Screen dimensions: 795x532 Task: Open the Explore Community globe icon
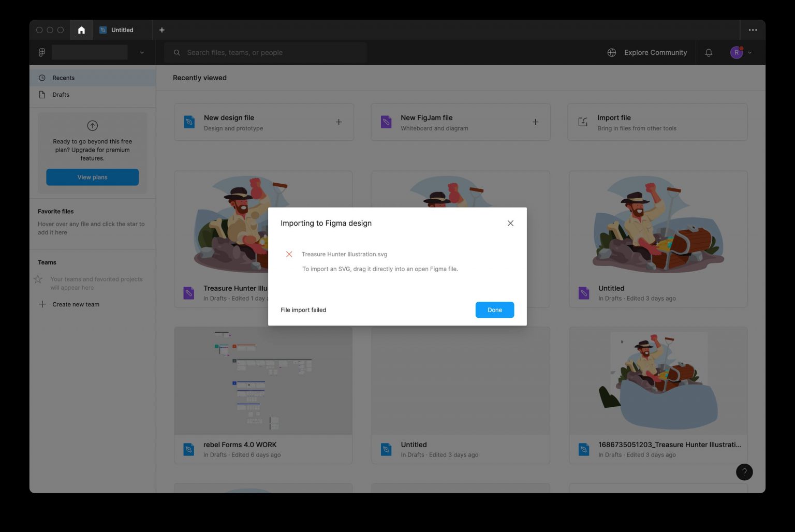coord(611,52)
